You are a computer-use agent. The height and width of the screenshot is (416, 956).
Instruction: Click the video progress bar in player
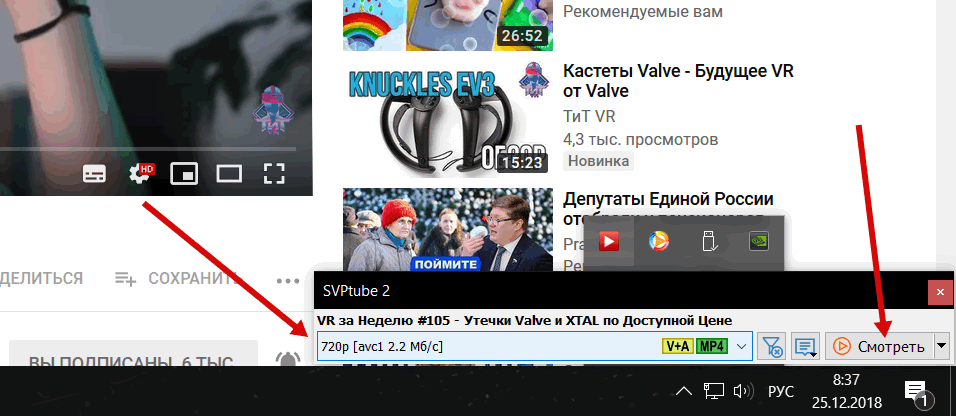(x=148, y=148)
